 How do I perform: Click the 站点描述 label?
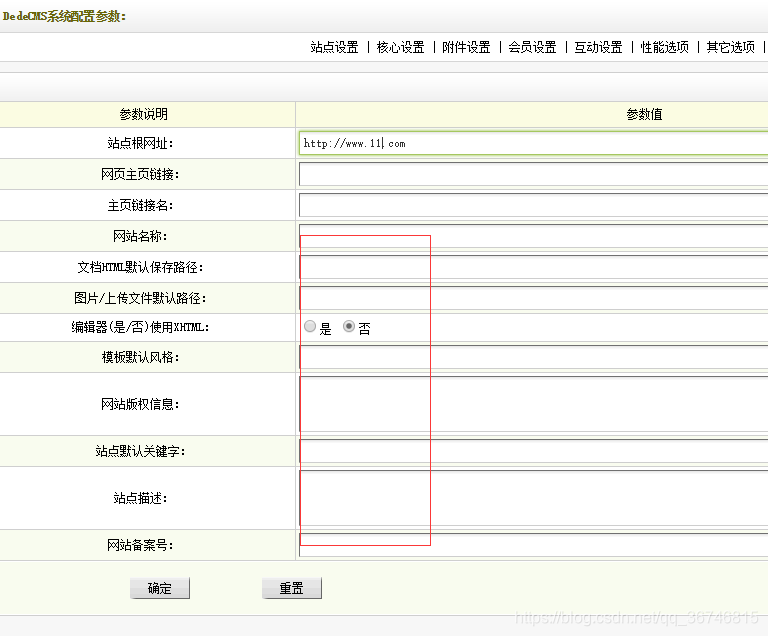[140, 498]
